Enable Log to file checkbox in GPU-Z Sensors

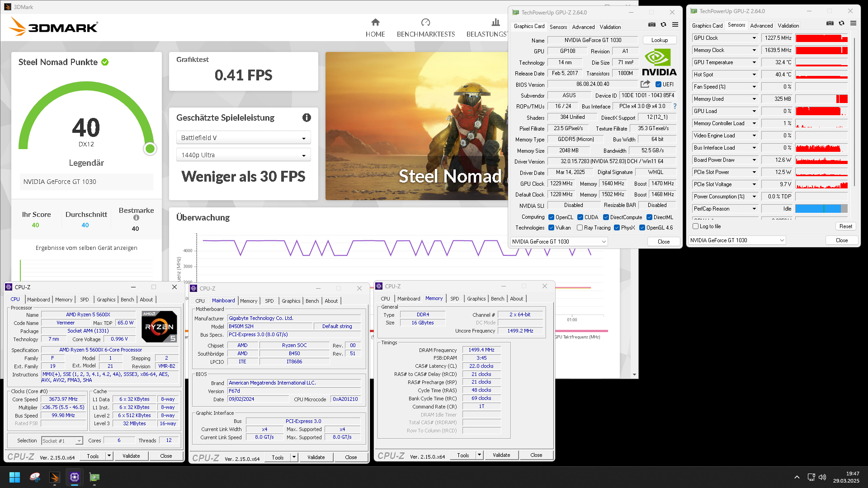(x=695, y=226)
